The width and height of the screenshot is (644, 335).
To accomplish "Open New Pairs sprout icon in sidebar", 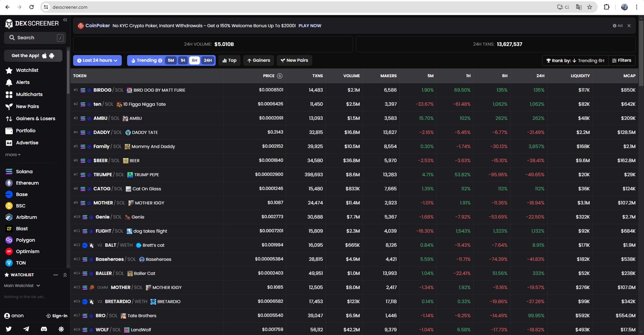I will pyautogui.click(x=9, y=106).
